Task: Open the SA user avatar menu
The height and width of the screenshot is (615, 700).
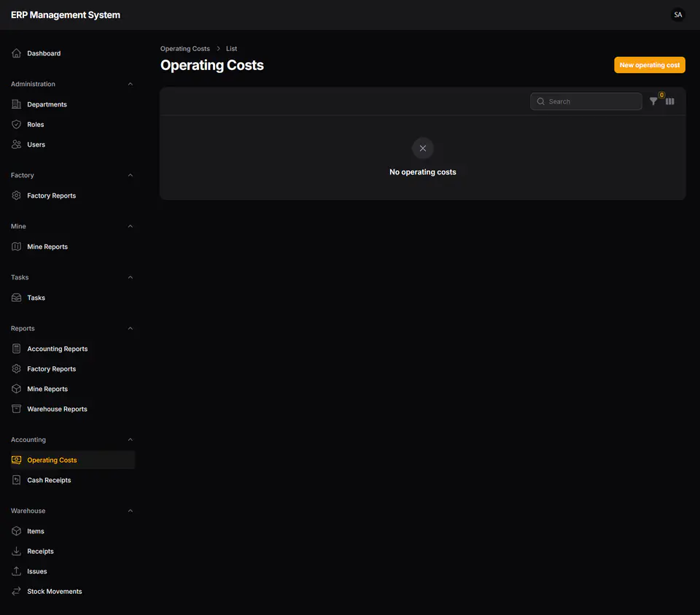Action: coord(677,15)
